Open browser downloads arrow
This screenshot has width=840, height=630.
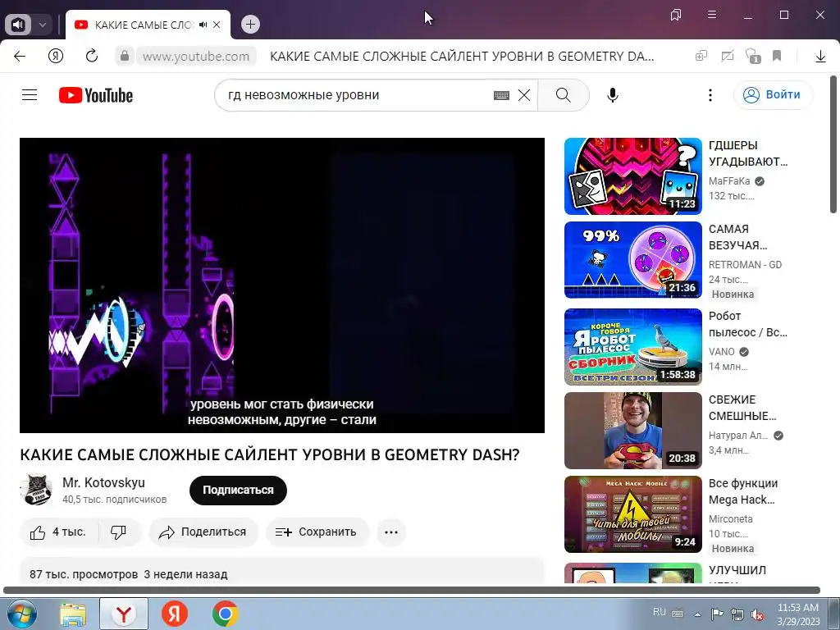[x=820, y=57]
